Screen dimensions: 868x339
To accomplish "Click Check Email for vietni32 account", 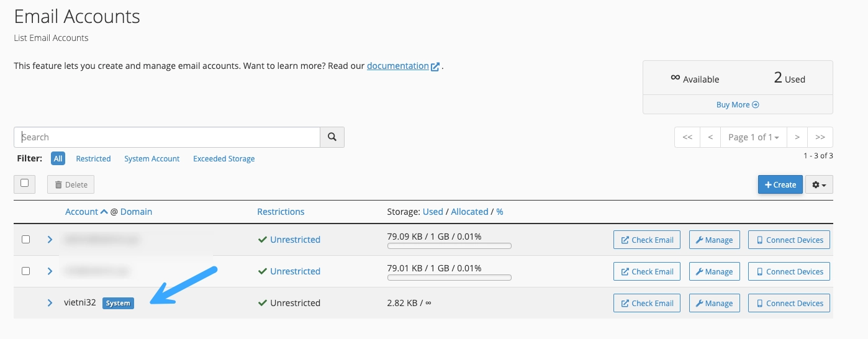I will click(647, 303).
